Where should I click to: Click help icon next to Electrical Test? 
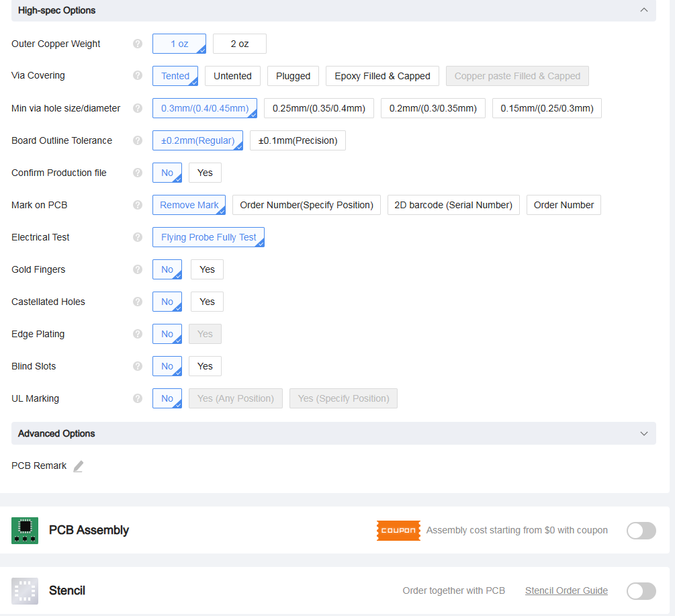click(x=138, y=237)
